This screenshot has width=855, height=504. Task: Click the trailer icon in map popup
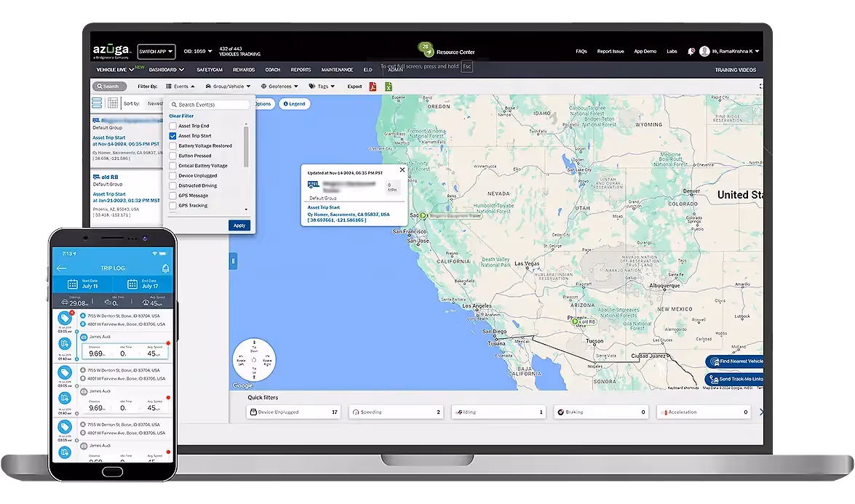pyautogui.click(x=313, y=185)
